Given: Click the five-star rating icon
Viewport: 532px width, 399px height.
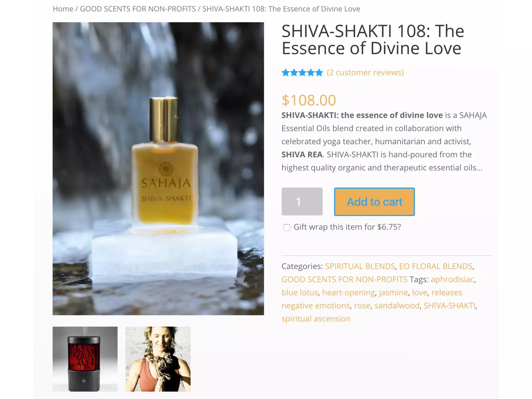Looking at the screenshot, I should (302, 72).
